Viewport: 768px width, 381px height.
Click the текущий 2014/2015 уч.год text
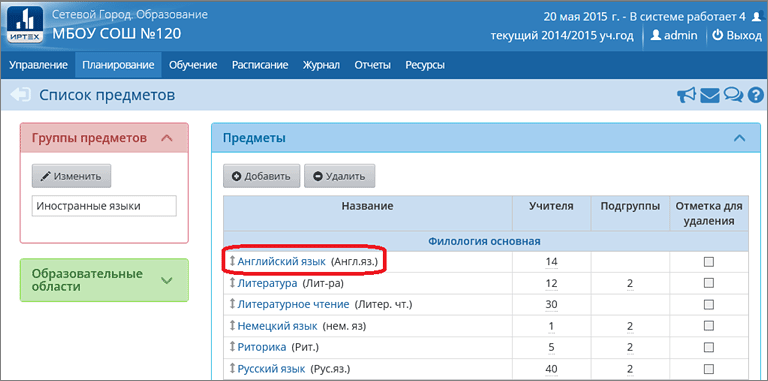[562, 36]
